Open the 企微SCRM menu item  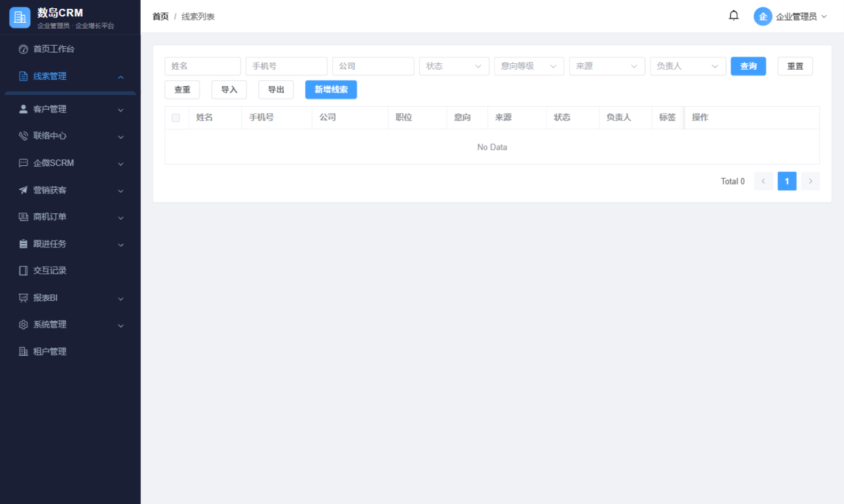70,163
